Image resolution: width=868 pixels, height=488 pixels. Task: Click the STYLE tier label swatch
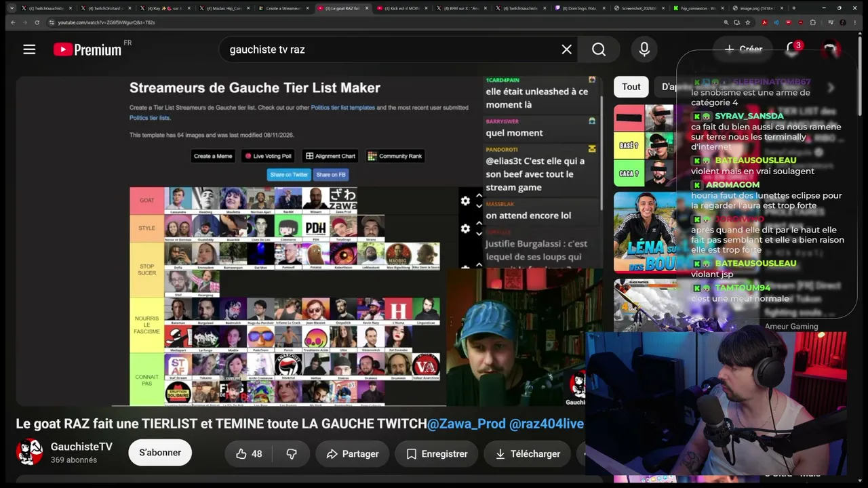147,228
